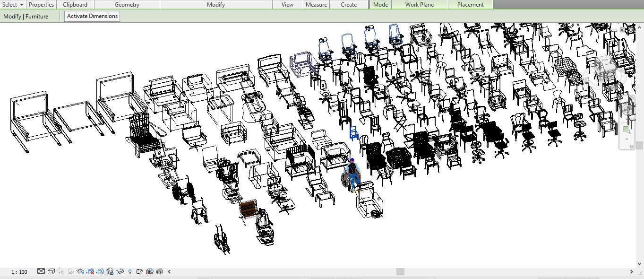This screenshot has width=644, height=279.
Task: Open the Detail Level icon in view bar
Action: [x=41, y=271]
